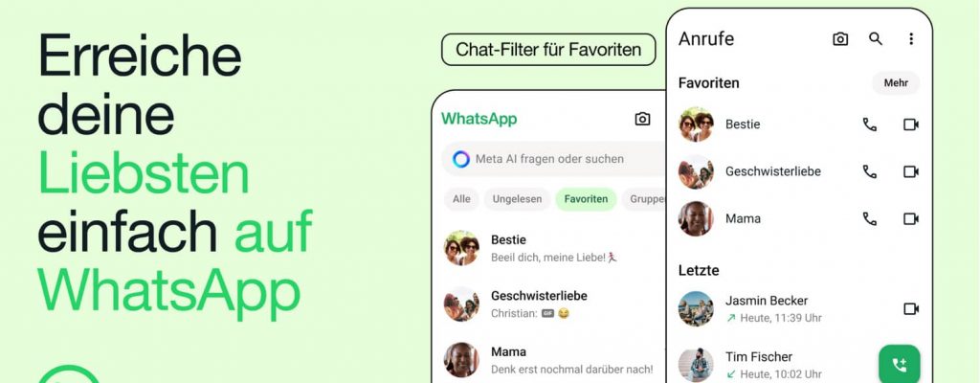This screenshot has width=980, height=383.
Task: Expand favorites with the Mehr button
Action: point(896,82)
